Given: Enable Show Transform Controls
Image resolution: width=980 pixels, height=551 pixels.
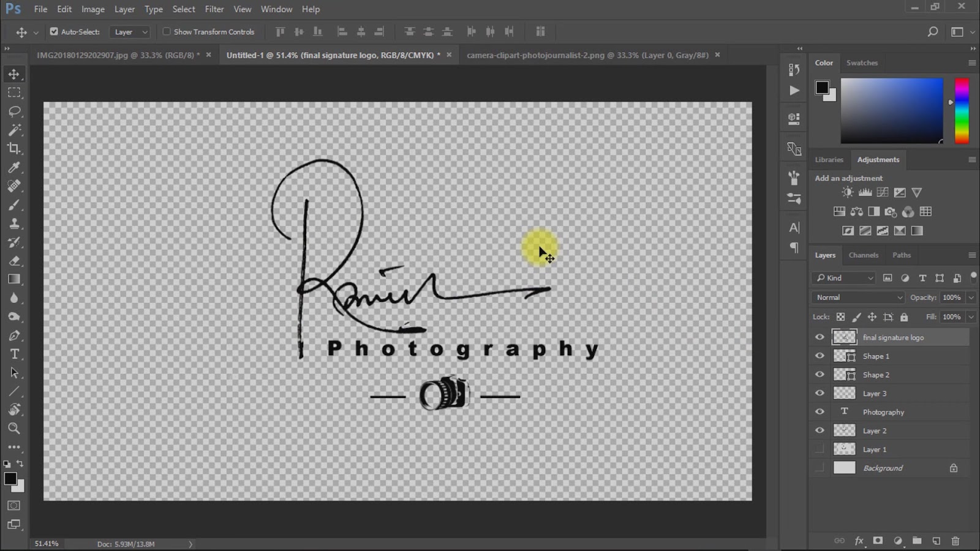Looking at the screenshot, I should 167,31.
